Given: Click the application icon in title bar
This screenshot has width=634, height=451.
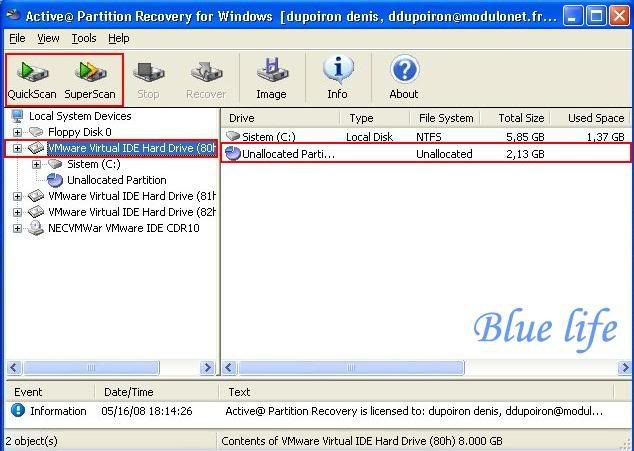Looking at the screenshot, I should click(x=13, y=15).
